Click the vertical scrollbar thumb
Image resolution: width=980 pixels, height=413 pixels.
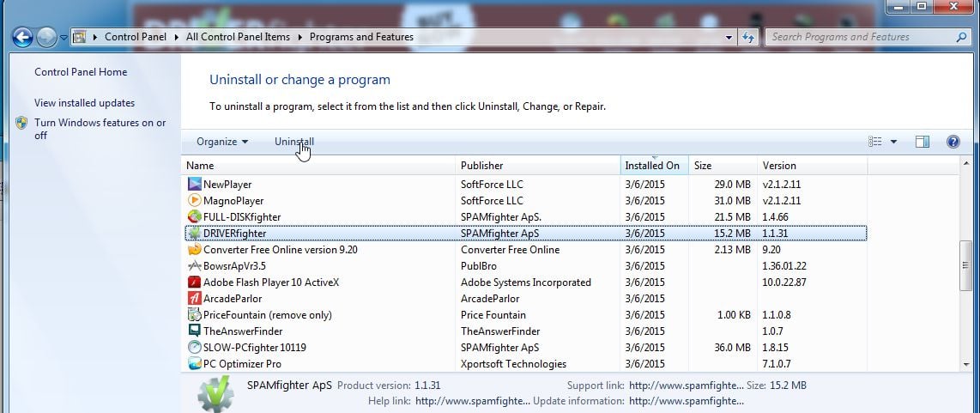tap(966, 266)
